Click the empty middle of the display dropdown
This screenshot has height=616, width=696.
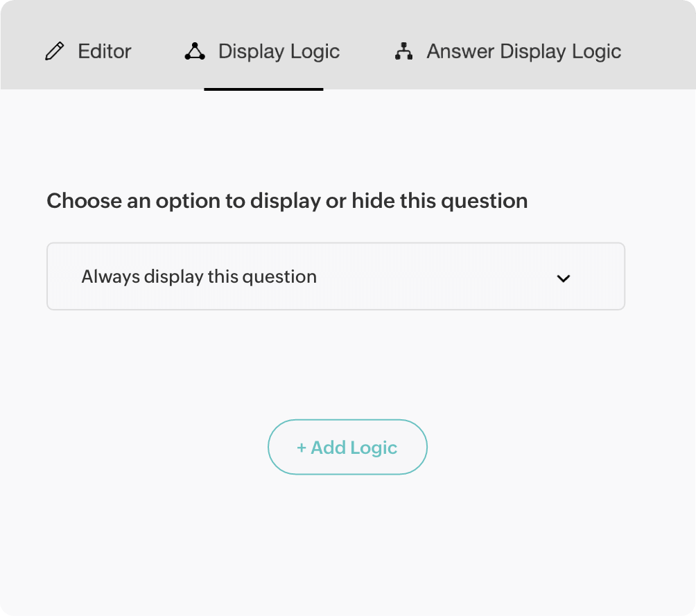(x=430, y=276)
